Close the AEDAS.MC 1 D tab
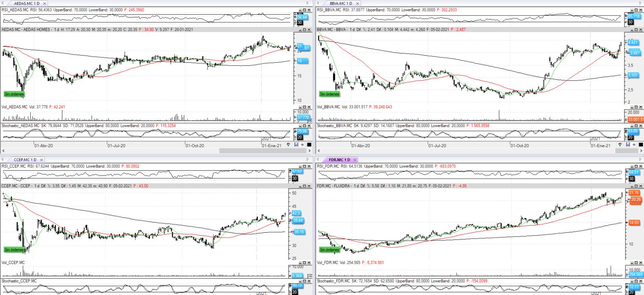This screenshot has width=644, height=295. pos(45,3)
